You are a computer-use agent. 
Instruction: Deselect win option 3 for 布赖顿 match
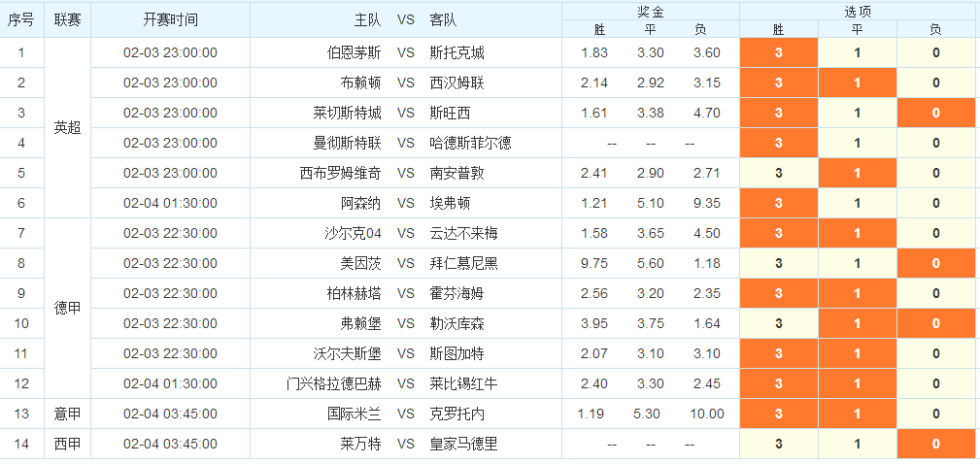tap(779, 83)
